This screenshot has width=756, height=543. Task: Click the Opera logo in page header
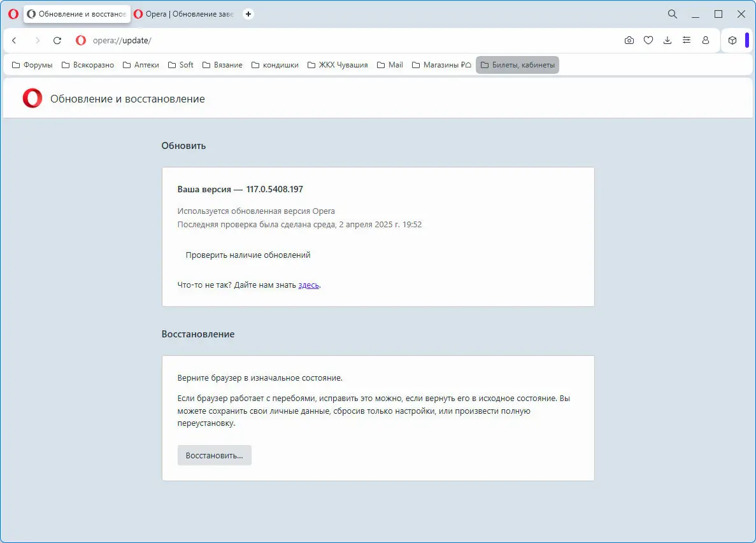point(32,98)
